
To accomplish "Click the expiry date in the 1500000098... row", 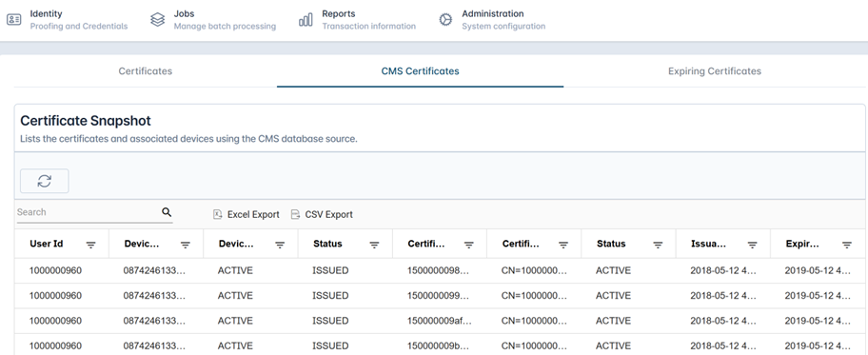I will tap(818, 271).
